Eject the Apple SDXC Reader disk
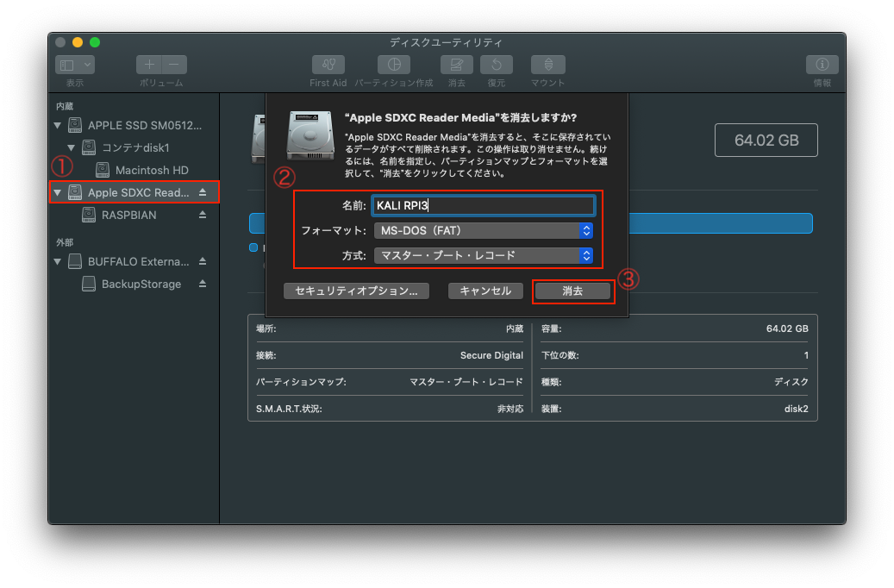 (x=203, y=193)
